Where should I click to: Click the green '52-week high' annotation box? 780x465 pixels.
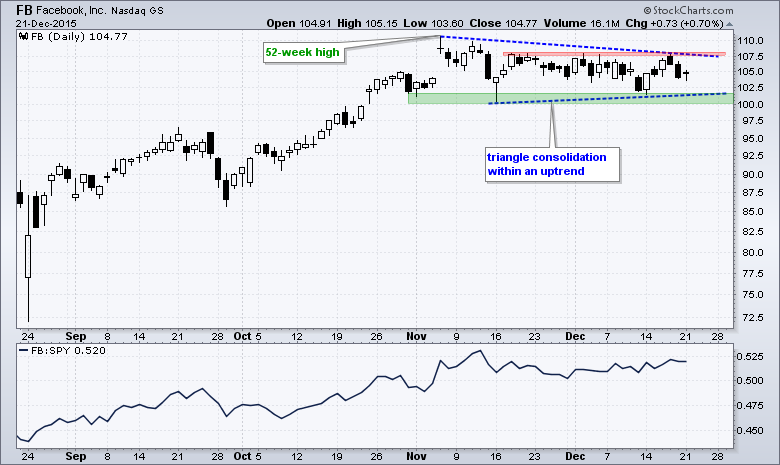click(302, 52)
